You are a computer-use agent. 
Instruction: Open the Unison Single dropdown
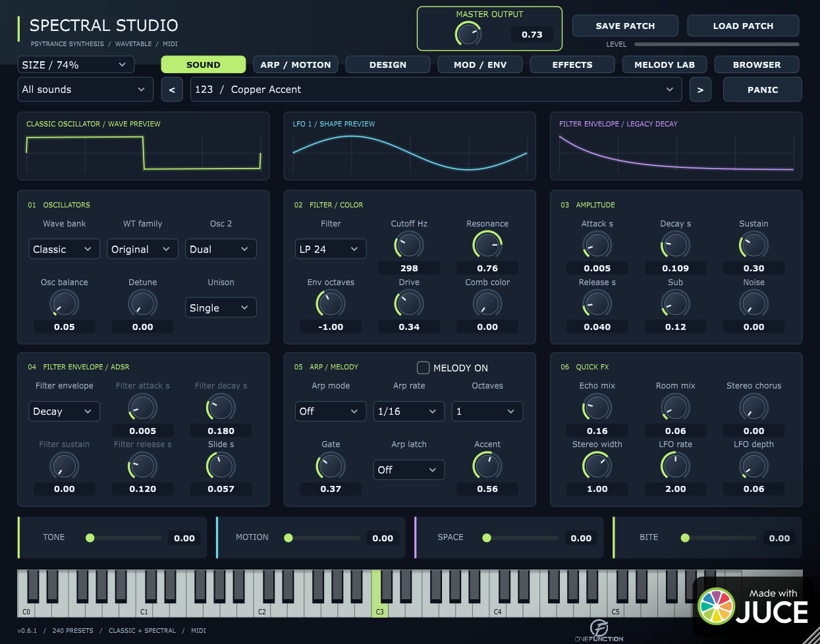221,308
